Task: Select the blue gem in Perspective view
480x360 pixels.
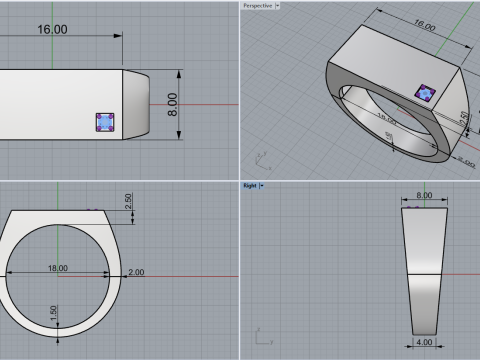Action: [x=425, y=93]
